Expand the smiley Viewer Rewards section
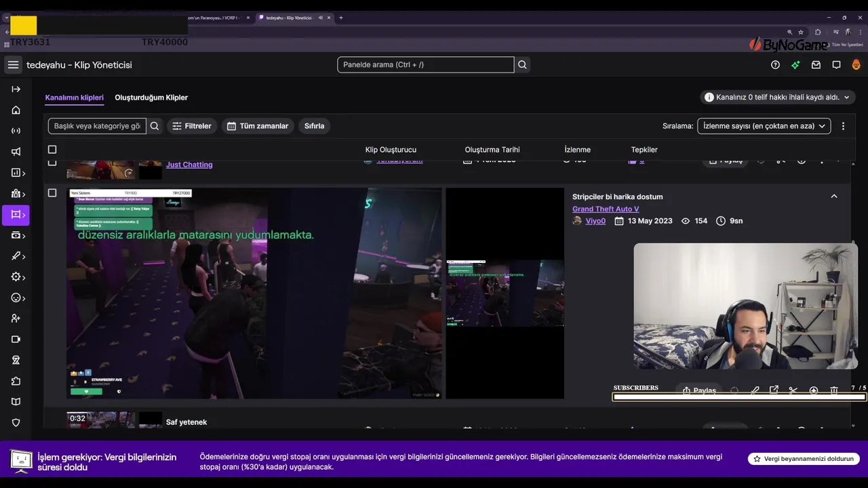This screenshot has height=488, width=868. [18, 298]
